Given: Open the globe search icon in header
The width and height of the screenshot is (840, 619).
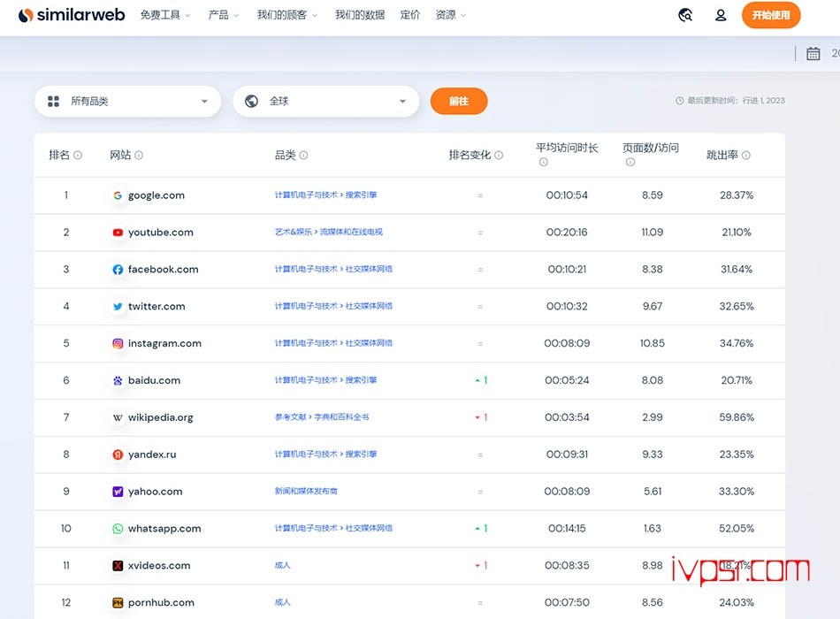Looking at the screenshot, I should [x=685, y=15].
